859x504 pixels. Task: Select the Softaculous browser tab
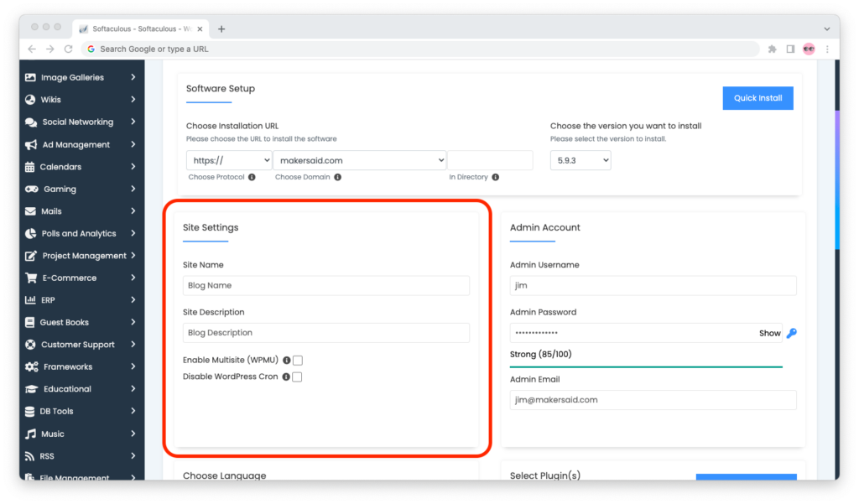tap(141, 29)
